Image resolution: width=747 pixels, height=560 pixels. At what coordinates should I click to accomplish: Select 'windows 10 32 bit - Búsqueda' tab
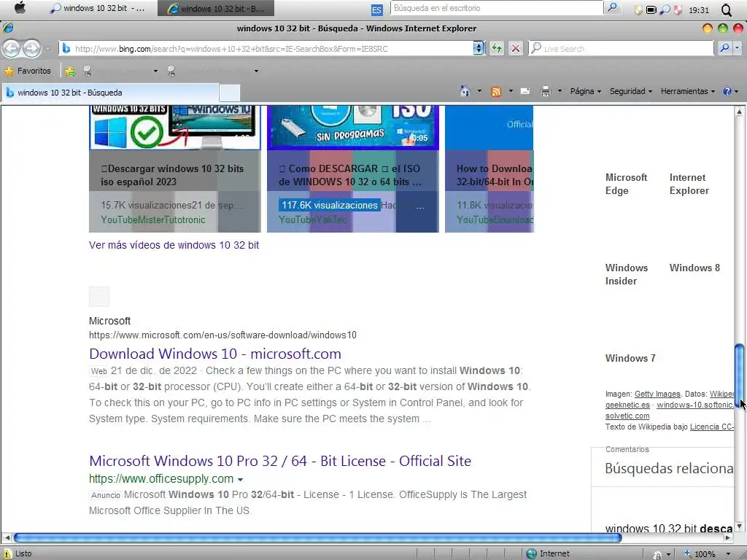(x=111, y=93)
